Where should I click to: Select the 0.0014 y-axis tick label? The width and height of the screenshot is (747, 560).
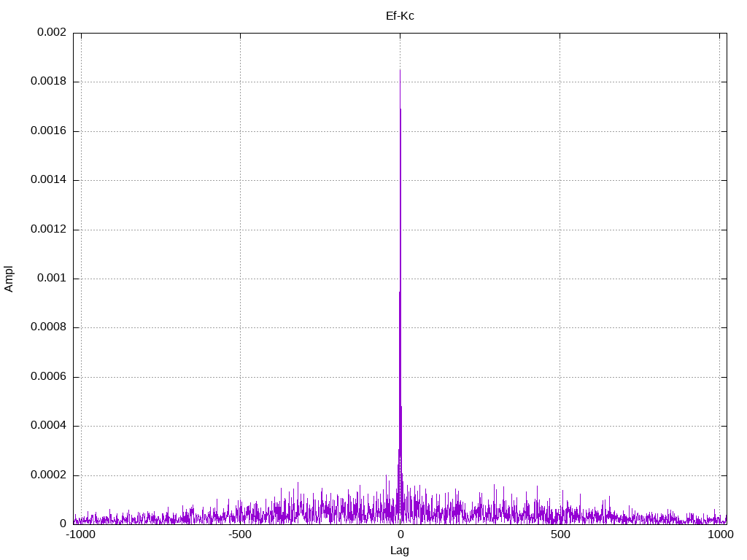[x=48, y=180]
